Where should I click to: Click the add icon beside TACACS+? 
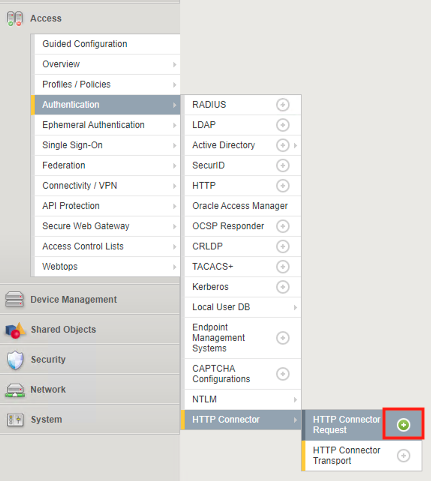(283, 267)
